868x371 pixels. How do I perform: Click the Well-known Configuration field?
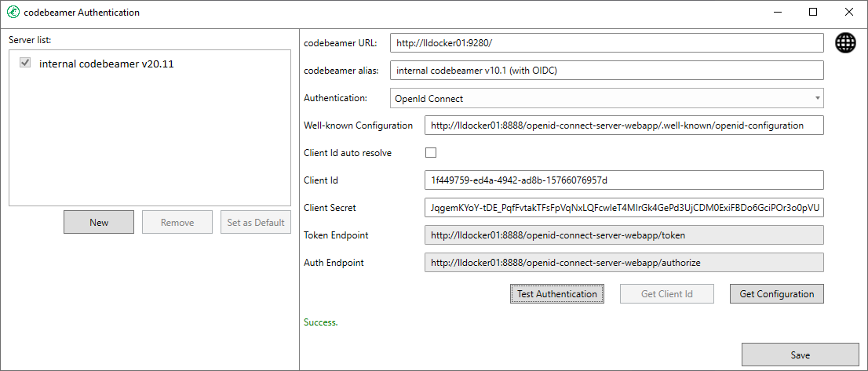[625, 125]
